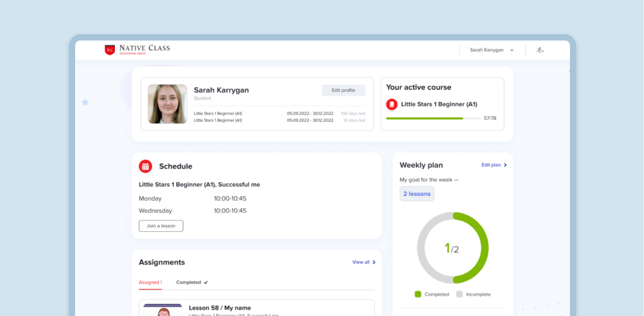Open the Edit plan link
644x316 pixels.
click(x=490, y=165)
